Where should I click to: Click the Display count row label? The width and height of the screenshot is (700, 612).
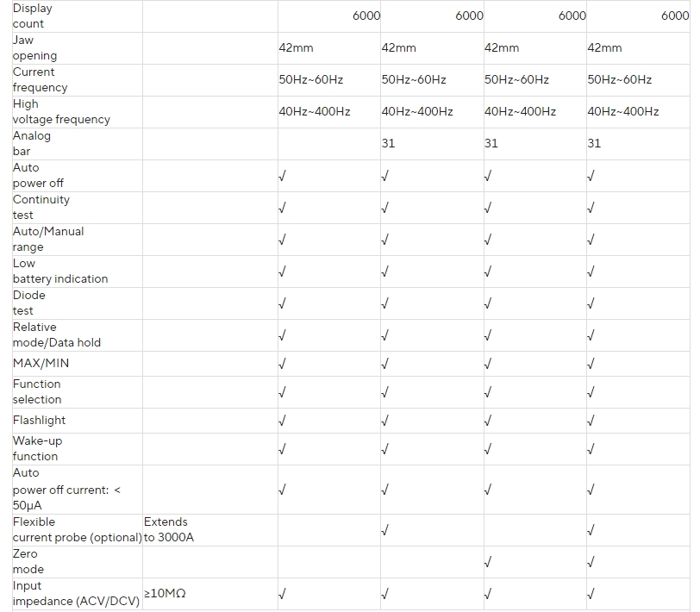point(33,16)
